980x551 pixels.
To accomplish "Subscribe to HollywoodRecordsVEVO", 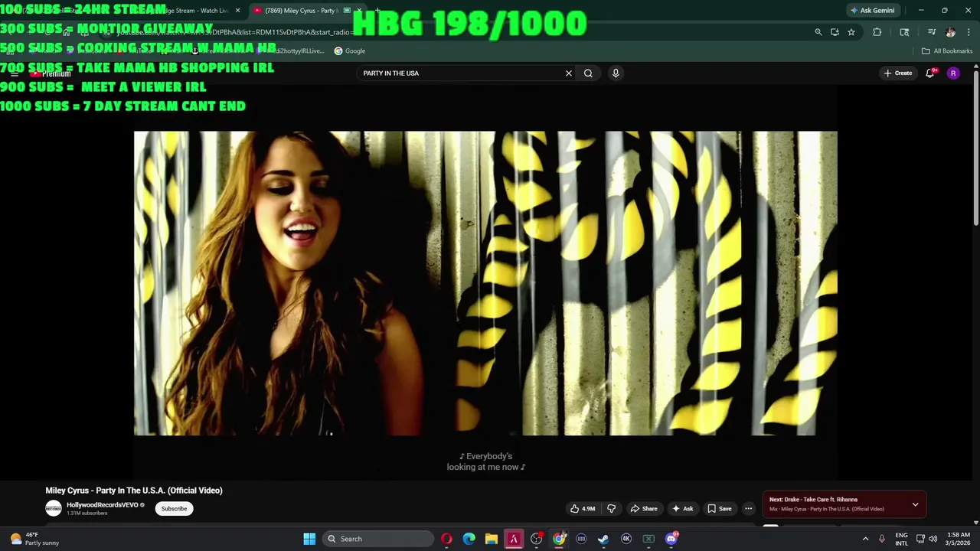I will [x=174, y=508].
